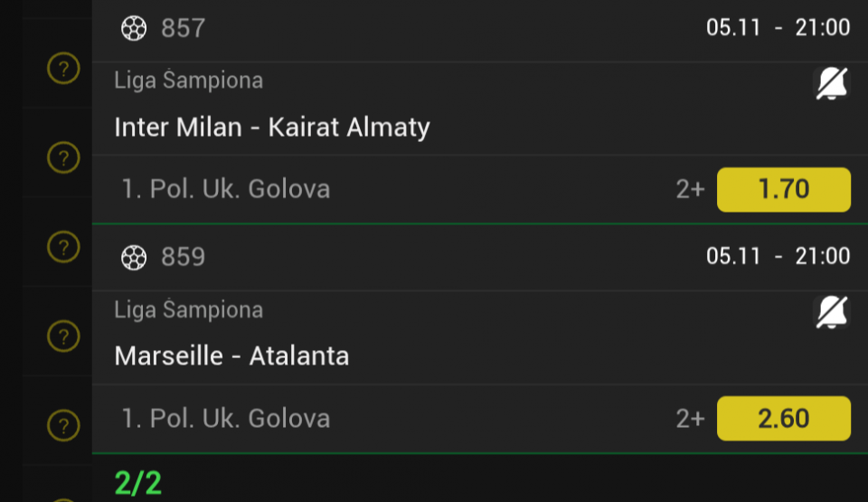Click the soccer ball icon beside 857
868x502 pixels.
tap(134, 29)
